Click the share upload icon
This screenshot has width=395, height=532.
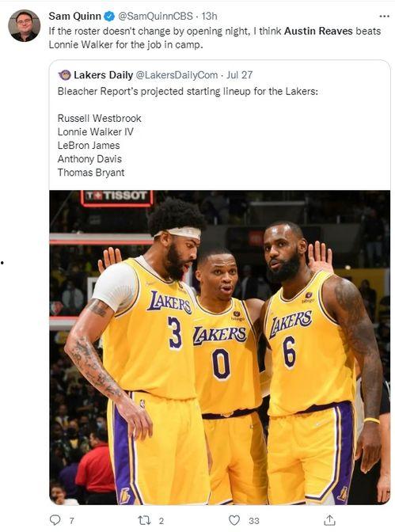329,520
